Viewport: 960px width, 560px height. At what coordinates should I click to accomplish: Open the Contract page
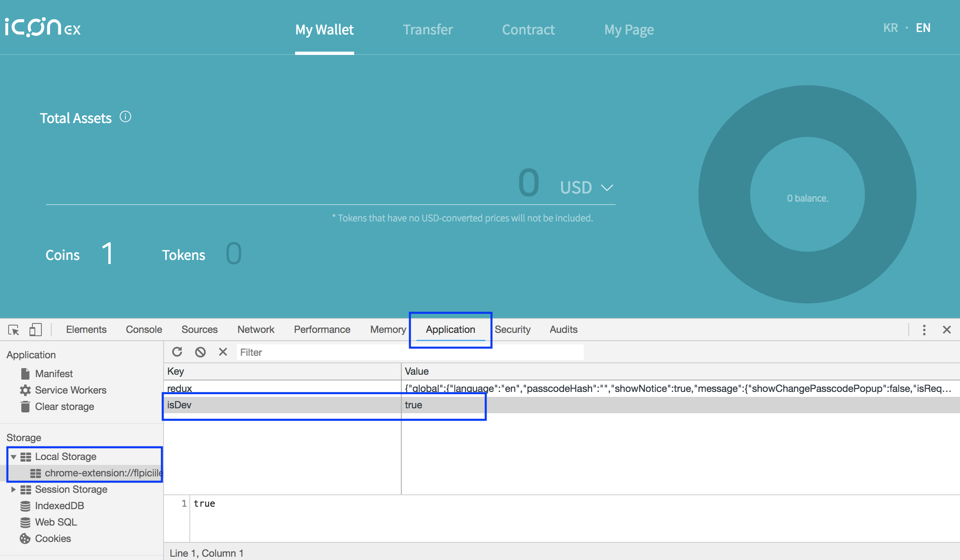point(528,30)
